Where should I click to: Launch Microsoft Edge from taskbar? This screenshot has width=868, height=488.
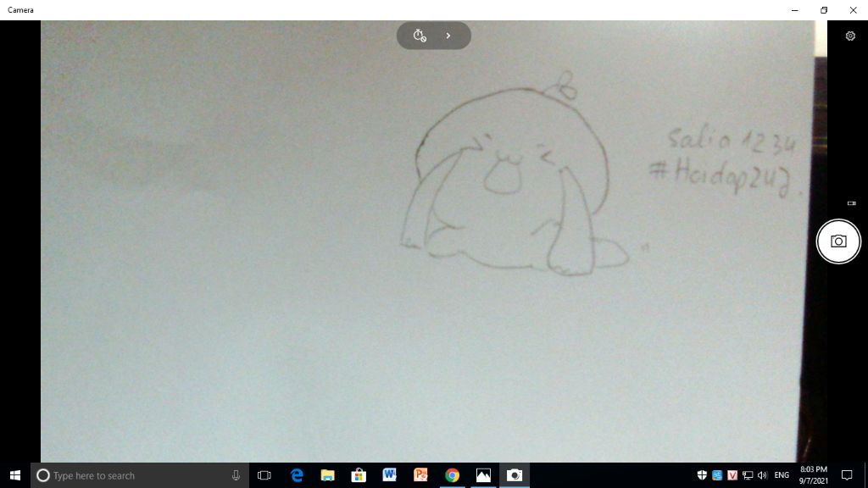coord(297,475)
